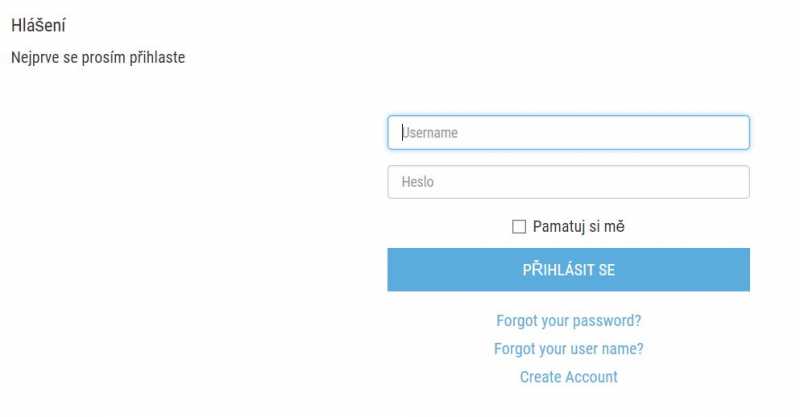
Task: Recover password via the password reminder link
Action: coord(568,321)
